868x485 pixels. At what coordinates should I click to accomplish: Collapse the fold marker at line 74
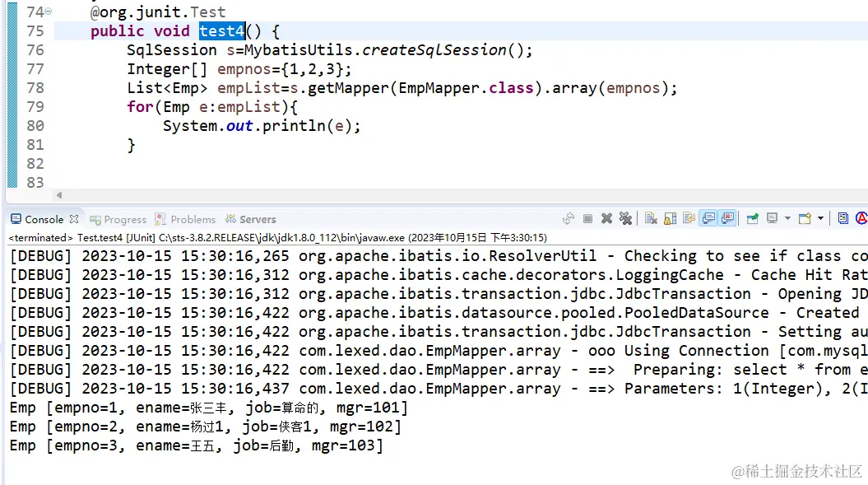tap(49, 11)
